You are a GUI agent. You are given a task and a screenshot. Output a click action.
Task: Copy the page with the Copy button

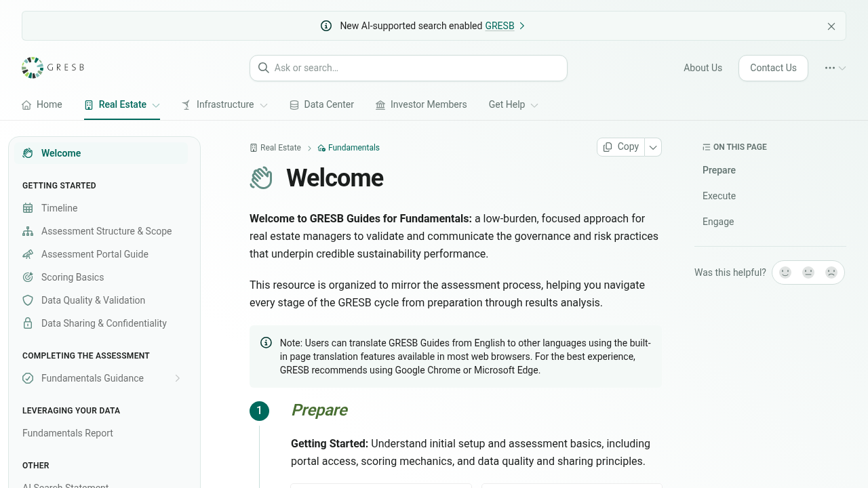[620, 147]
